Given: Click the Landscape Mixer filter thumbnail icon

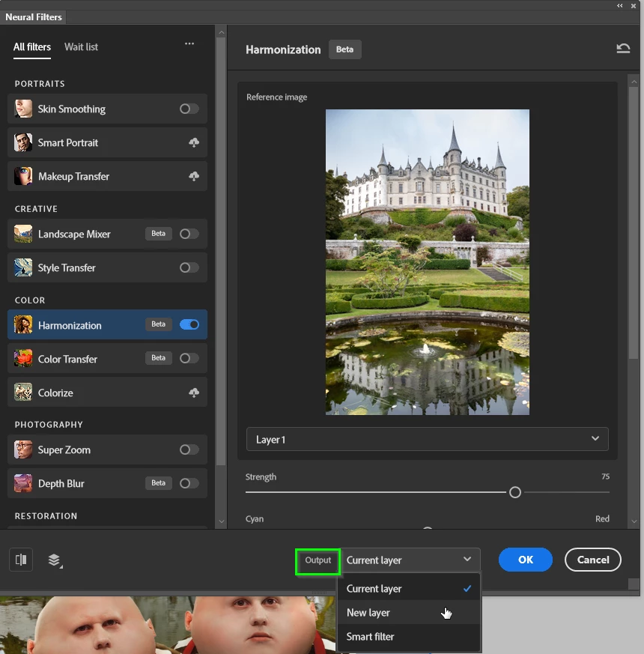Looking at the screenshot, I should (x=23, y=234).
